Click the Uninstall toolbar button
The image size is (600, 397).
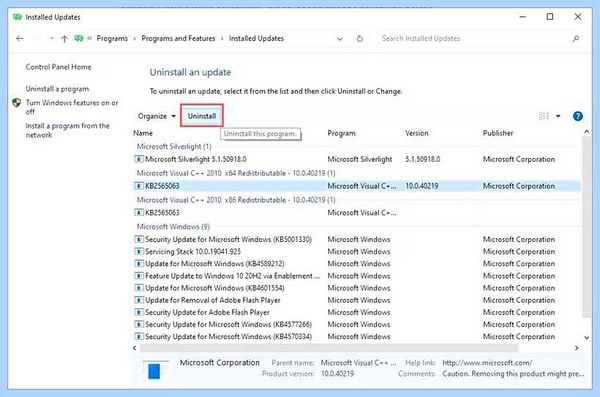[202, 116]
